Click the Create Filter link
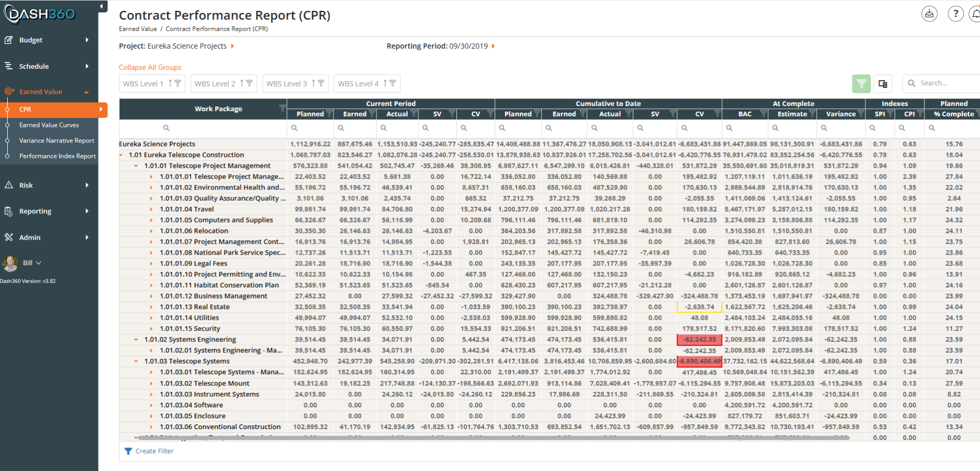This screenshot has height=471, width=980. [x=154, y=451]
